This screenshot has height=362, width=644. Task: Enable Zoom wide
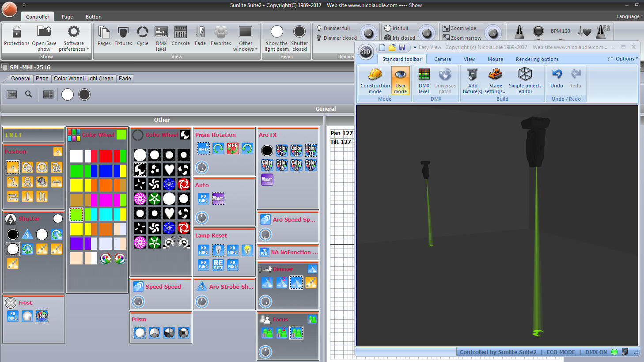tap(460, 28)
